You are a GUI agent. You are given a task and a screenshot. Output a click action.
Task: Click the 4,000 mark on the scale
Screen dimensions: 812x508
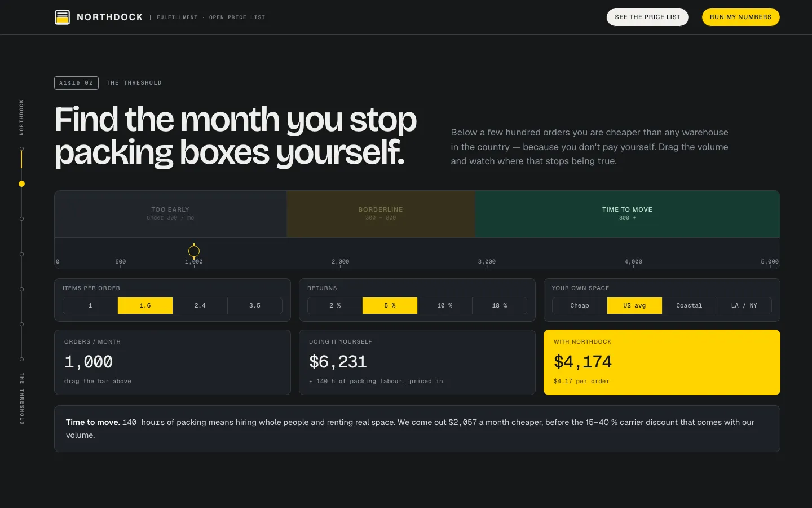633,262
